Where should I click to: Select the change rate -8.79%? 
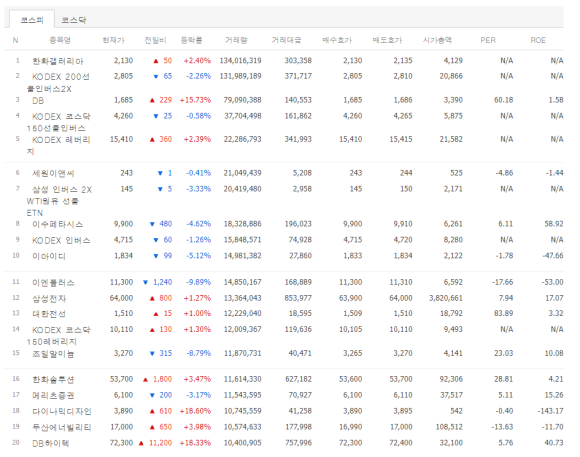(x=199, y=353)
